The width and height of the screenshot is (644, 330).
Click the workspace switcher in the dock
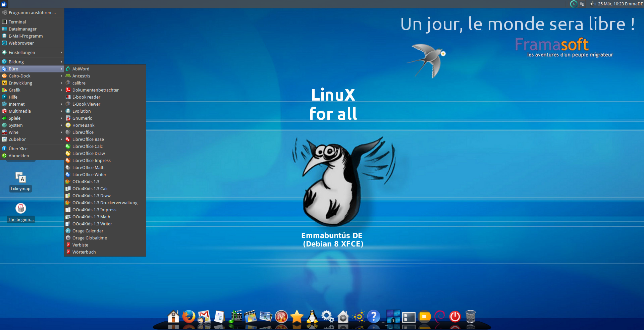pyautogui.click(x=393, y=316)
